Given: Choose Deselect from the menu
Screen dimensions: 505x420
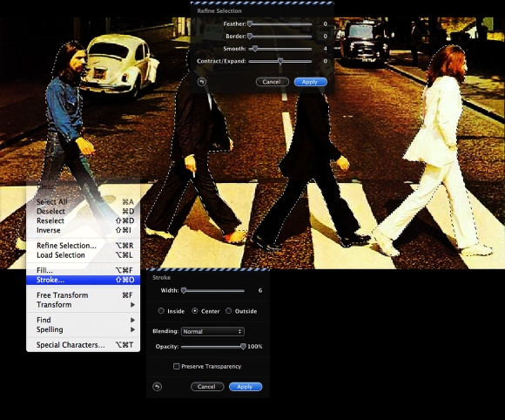Looking at the screenshot, I should click(x=83, y=211).
